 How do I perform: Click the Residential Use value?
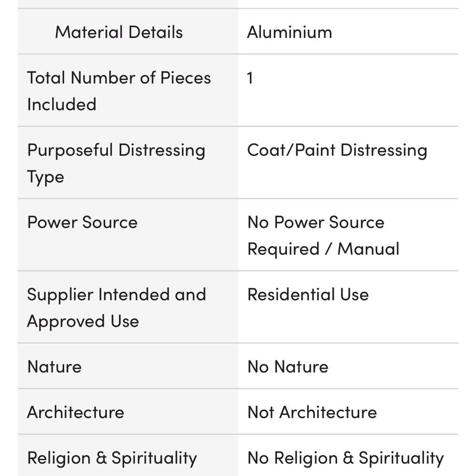click(x=308, y=294)
